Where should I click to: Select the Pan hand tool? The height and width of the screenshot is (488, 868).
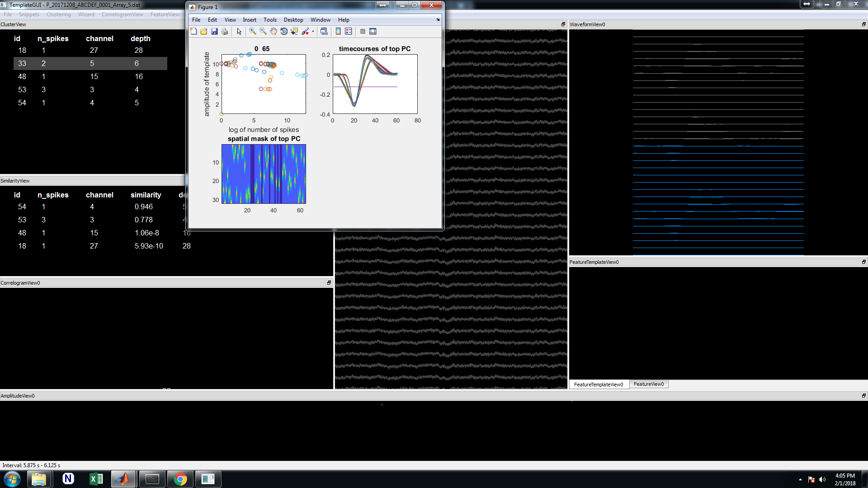click(x=274, y=31)
